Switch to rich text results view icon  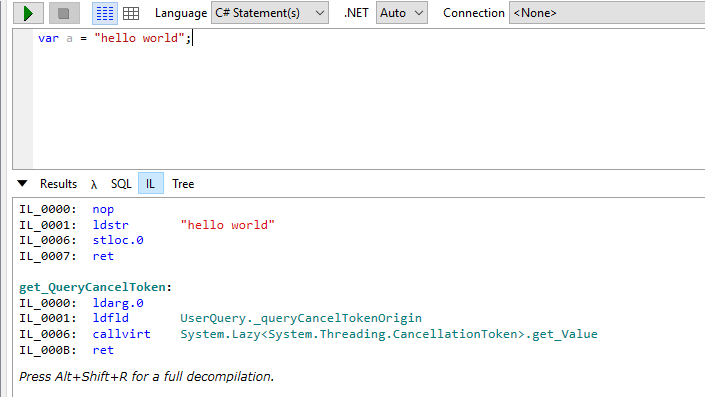point(105,13)
